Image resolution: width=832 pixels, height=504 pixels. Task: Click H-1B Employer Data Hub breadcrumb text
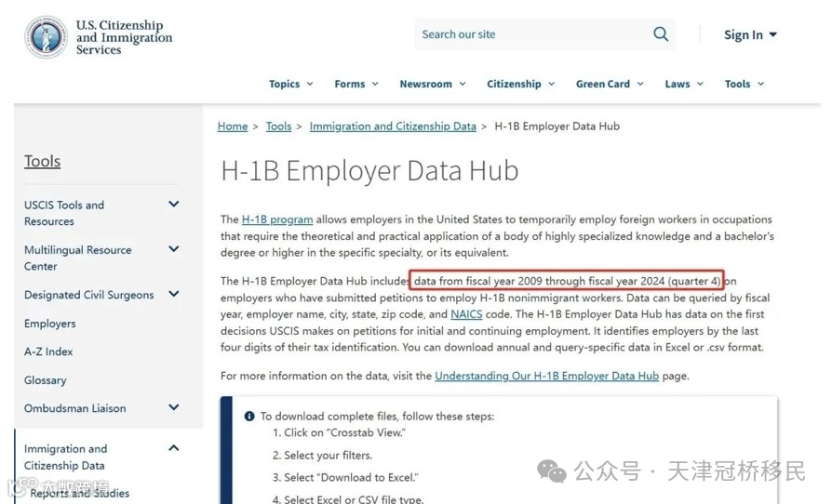point(557,126)
